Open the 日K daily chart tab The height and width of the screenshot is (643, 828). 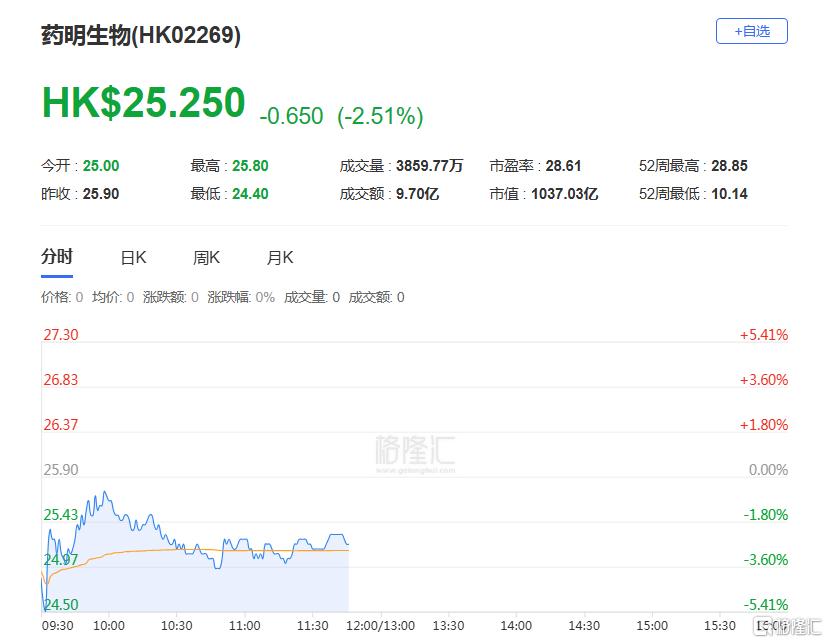click(133, 258)
